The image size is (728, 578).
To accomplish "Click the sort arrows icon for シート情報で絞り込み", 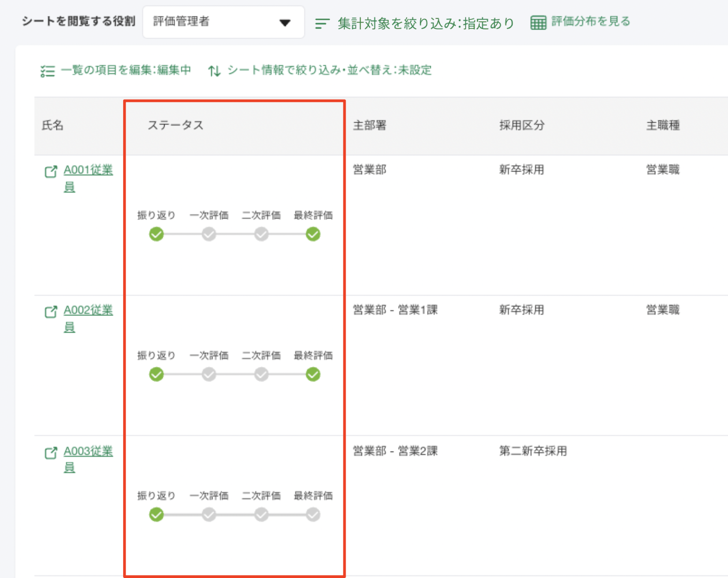I will [x=214, y=71].
